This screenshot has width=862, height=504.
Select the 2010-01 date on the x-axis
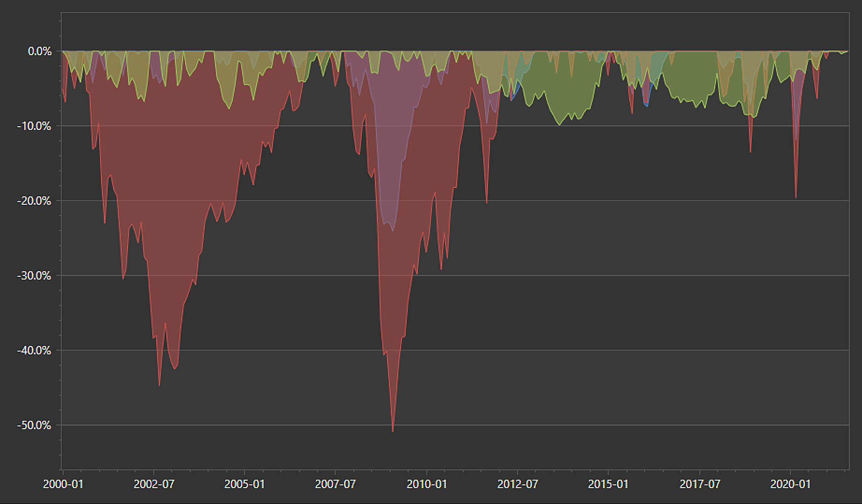[x=426, y=484]
